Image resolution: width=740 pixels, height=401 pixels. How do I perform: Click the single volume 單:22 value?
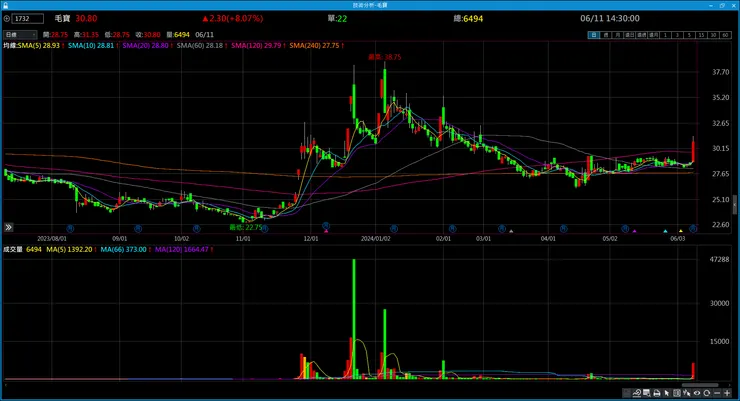[x=337, y=18]
